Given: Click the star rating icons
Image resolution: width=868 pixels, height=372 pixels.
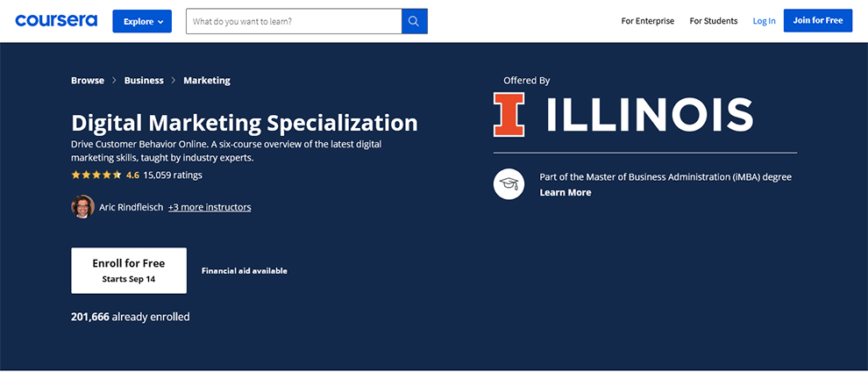Looking at the screenshot, I should point(96,175).
